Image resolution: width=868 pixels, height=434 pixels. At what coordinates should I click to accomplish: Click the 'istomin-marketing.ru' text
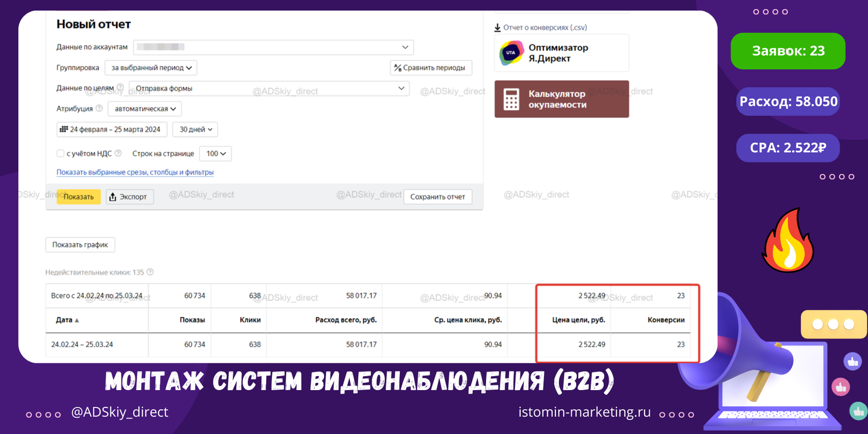point(585,412)
